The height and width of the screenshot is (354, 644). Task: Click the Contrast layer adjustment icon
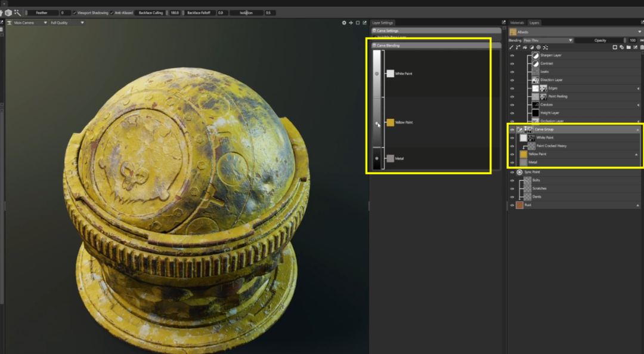click(535, 63)
